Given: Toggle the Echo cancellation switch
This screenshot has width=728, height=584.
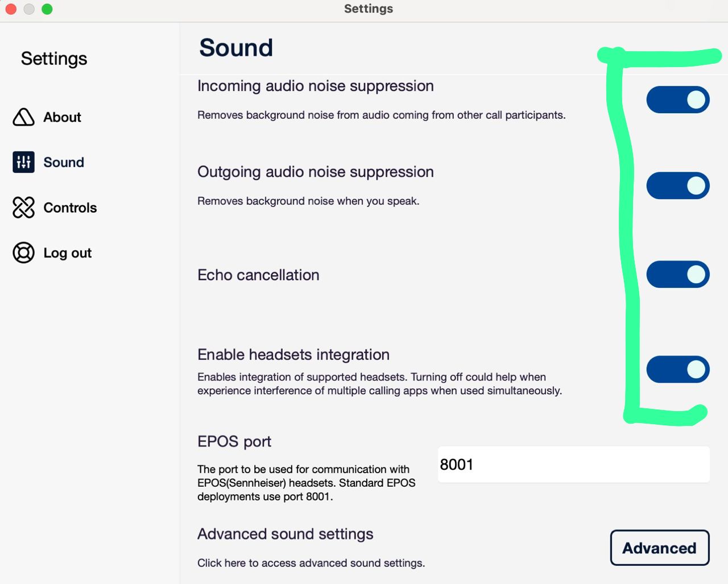Looking at the screenshot, I should (x=677, y=275).
